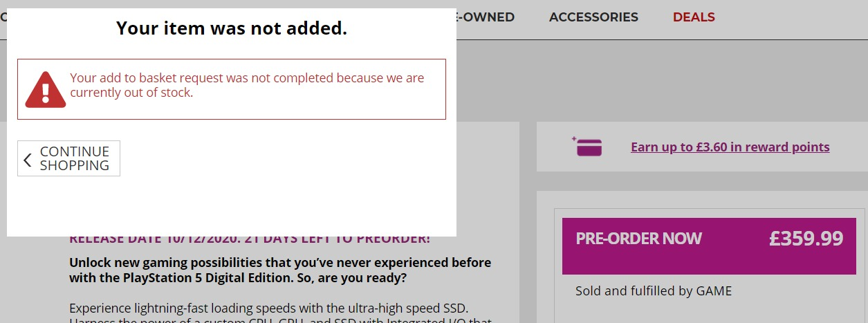Click the 'Your item was not added.' heading

(x=231, y=28)
